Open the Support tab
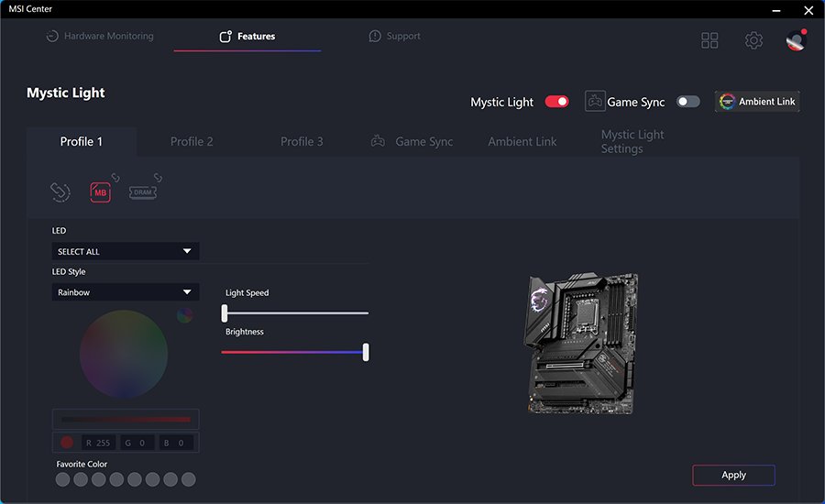This screenshot has height=504, width=825. coord(394,36)
